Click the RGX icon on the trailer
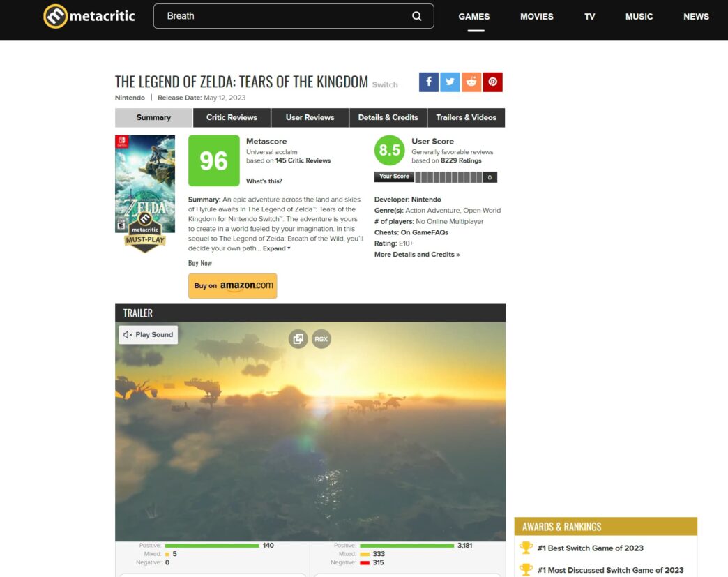Image resolution: width=728 pixels, height=577 pixels. point(321,338)
